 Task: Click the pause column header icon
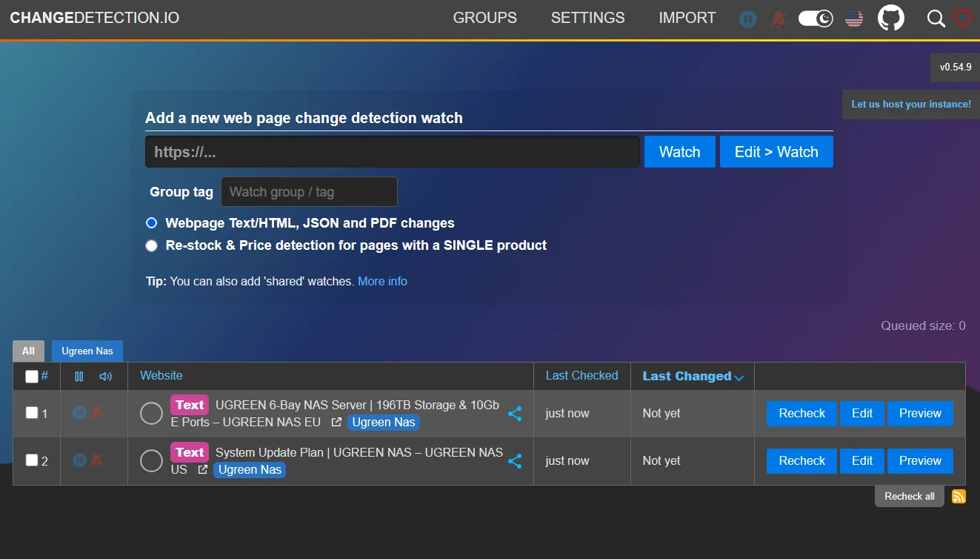click(79, 377)
